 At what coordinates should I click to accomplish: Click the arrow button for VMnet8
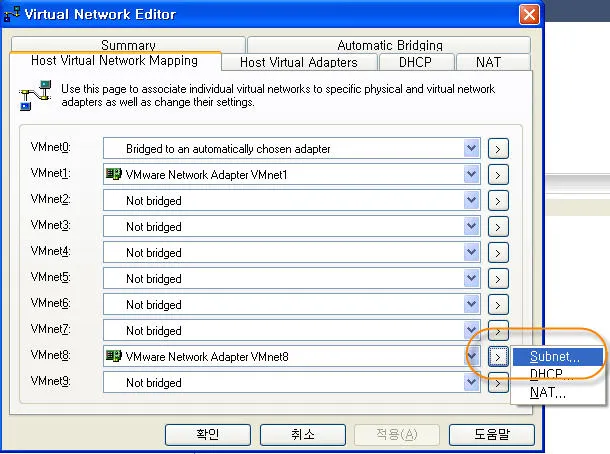[498, 356]
